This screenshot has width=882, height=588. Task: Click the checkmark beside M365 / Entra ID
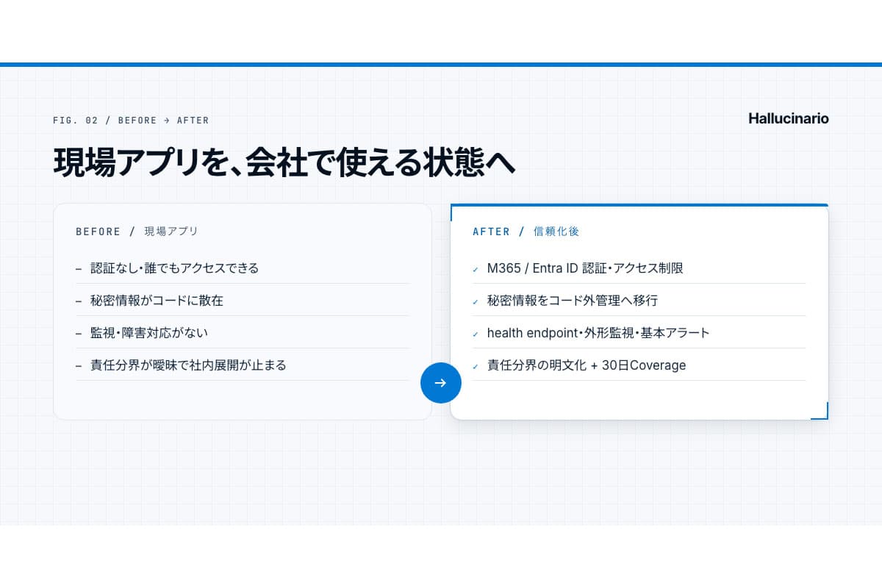tap(476, 270)
